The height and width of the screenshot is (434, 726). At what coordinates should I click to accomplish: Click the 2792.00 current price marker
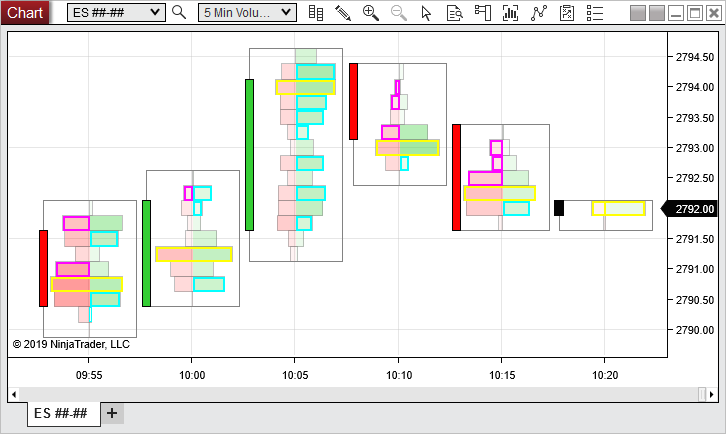pos(694,209)
